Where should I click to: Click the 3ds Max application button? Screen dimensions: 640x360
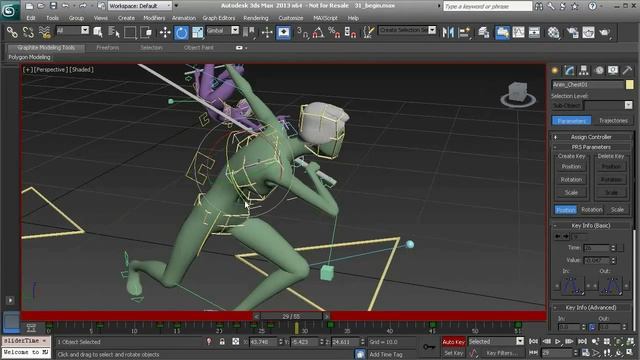[9, 10]
